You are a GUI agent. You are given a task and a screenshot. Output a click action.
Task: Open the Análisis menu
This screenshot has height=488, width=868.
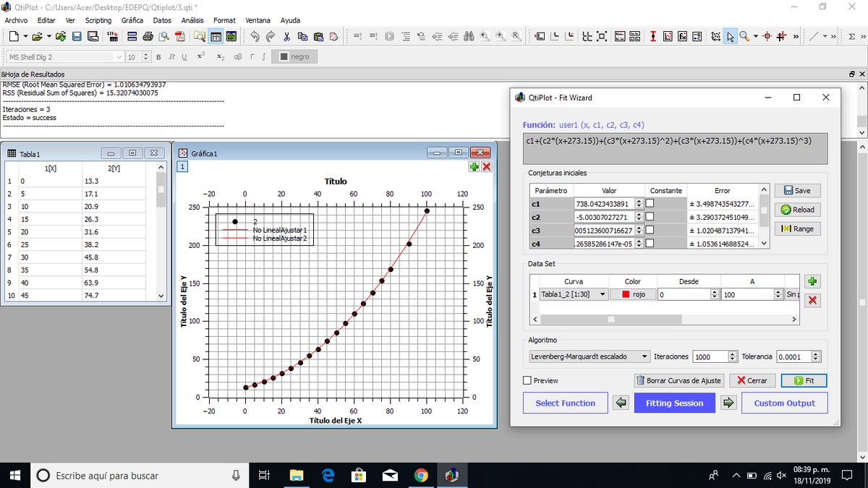point(192,20)
